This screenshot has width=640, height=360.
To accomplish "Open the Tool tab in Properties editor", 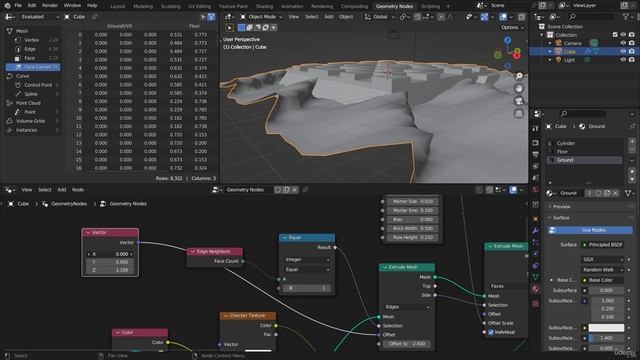I will 536,129.
